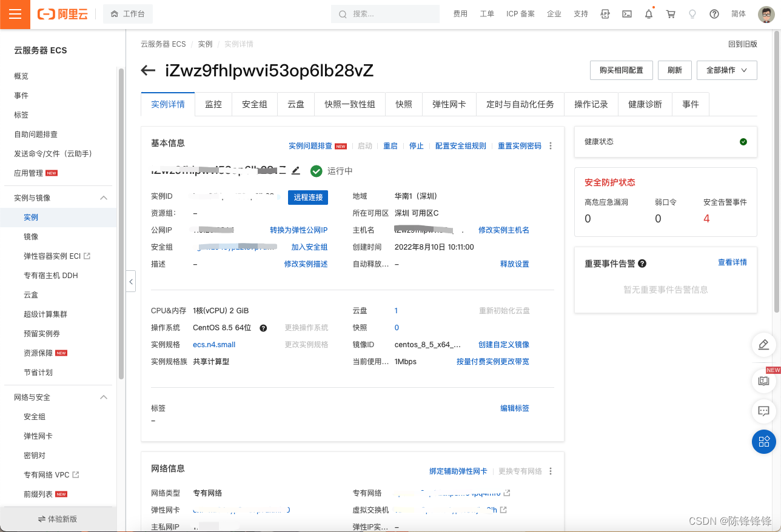Collapse the 网络与安全 sidebar section

(103, 397)
